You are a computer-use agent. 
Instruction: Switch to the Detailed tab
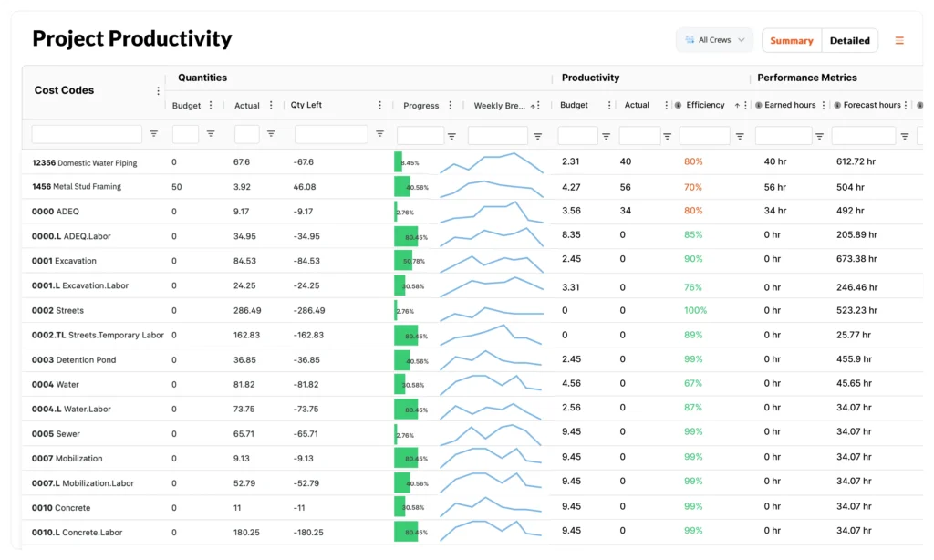point(849,40)
